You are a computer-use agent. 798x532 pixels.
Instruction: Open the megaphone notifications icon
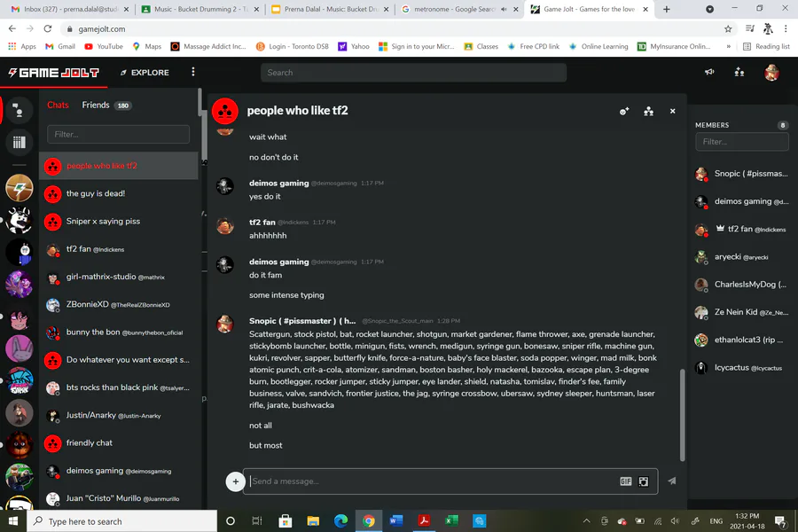click(x=709, y=73)
